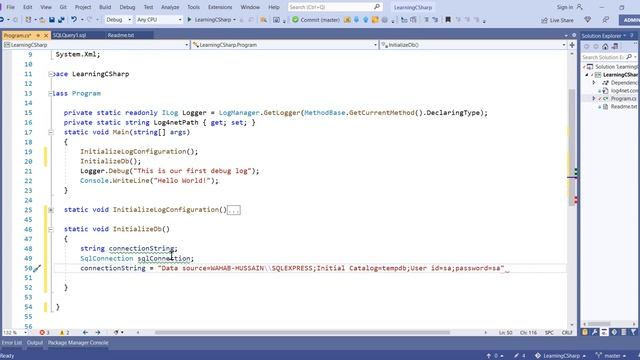Start LearningCSharp with the green play button
The image size is (640, 360).
pos(189,20)
